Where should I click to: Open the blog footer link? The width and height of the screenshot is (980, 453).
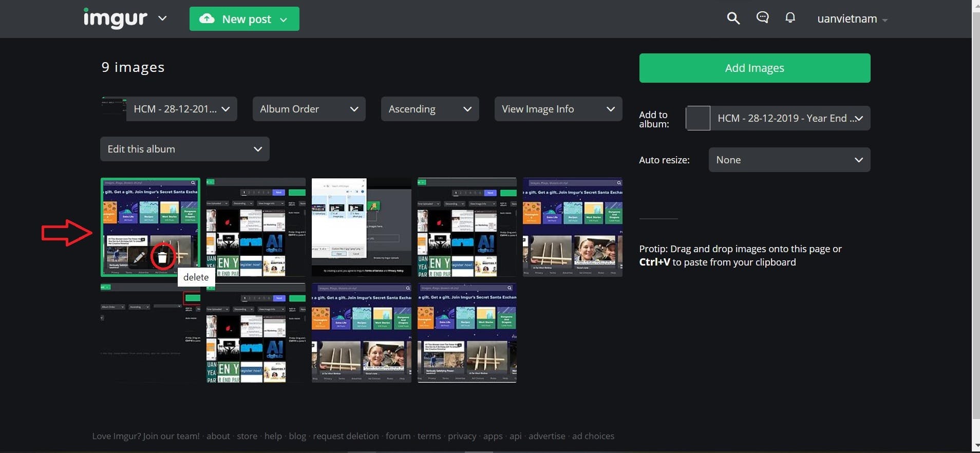[297, 436]
